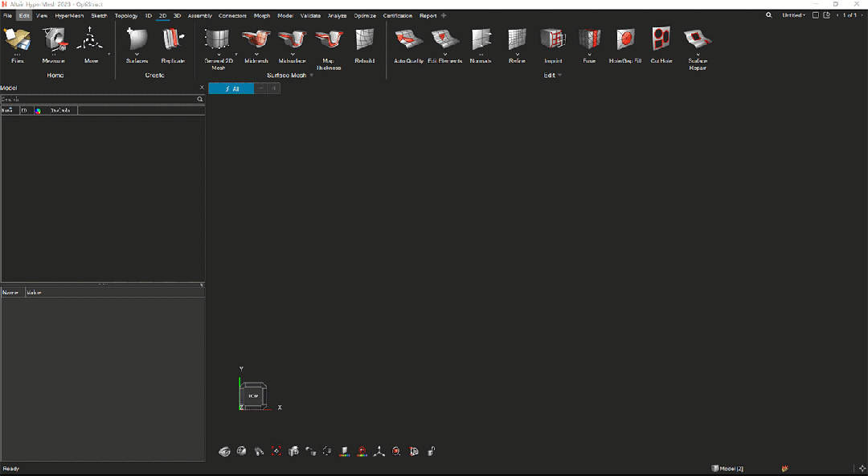Open the Untitled page name dropdown
The height and width of the screenshot is (476, 868).
(x=794, y=15)
